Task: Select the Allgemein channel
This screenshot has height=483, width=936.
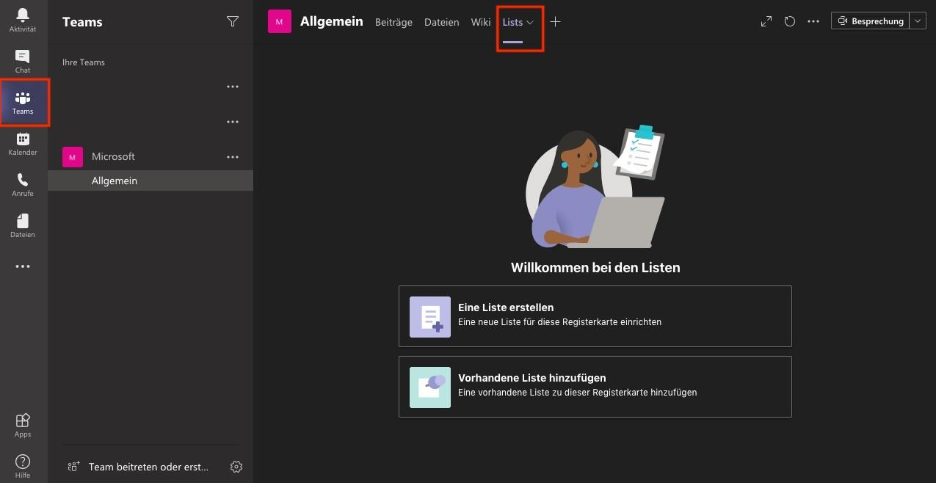Action: pyautogui.click(x=150, y=181)
